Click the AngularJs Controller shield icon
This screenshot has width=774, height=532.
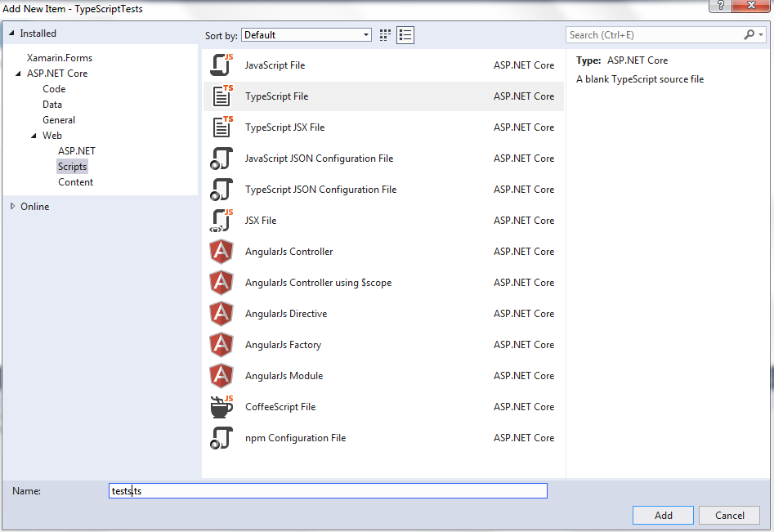click(x=221, y=252)
